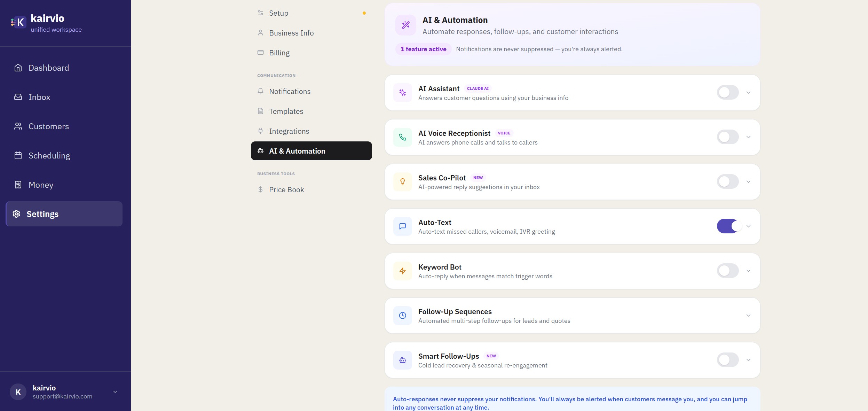The height and width of the screenshot is (411, 868).
Task: Click the AI & Automation page heading
Action: 455,20
